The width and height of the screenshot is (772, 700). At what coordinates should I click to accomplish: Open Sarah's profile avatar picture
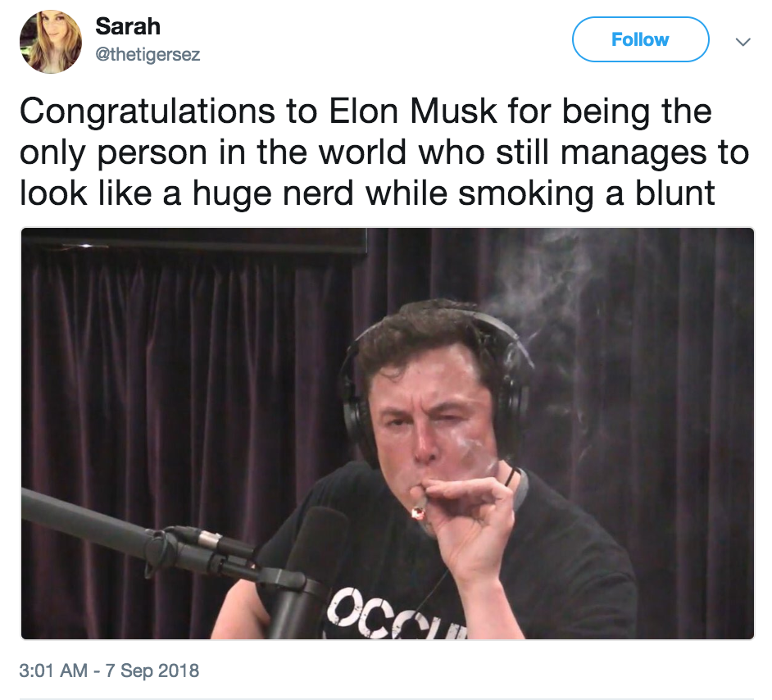(x=51, y=43)
